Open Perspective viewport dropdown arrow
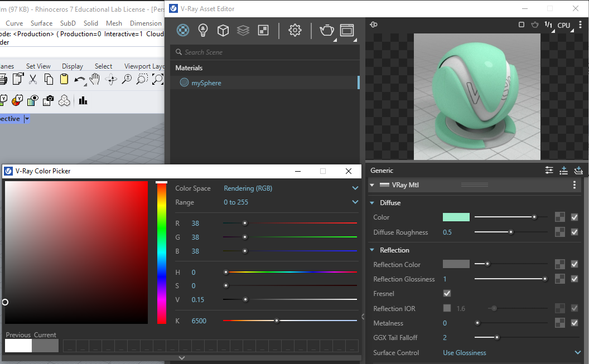 pos(27,119)
